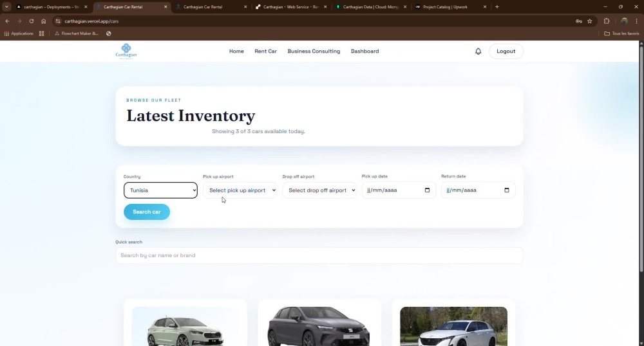Select the white Peugeot car thumbnail

click(x=453, y=327)
